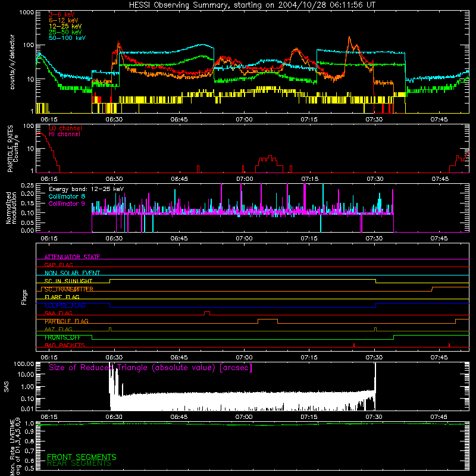Click the ECLIPSE_FLAG label

65,305
